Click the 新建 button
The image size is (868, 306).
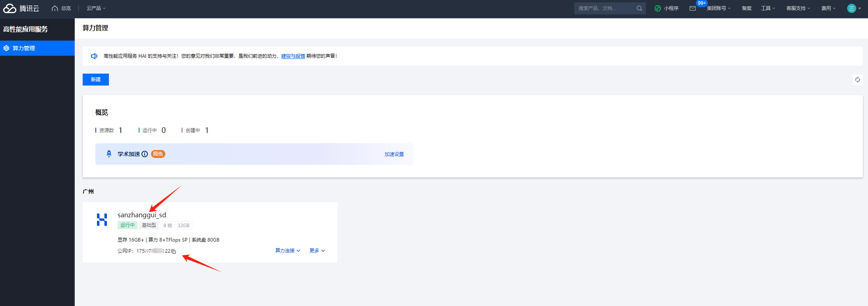click(x=96, y=80)
